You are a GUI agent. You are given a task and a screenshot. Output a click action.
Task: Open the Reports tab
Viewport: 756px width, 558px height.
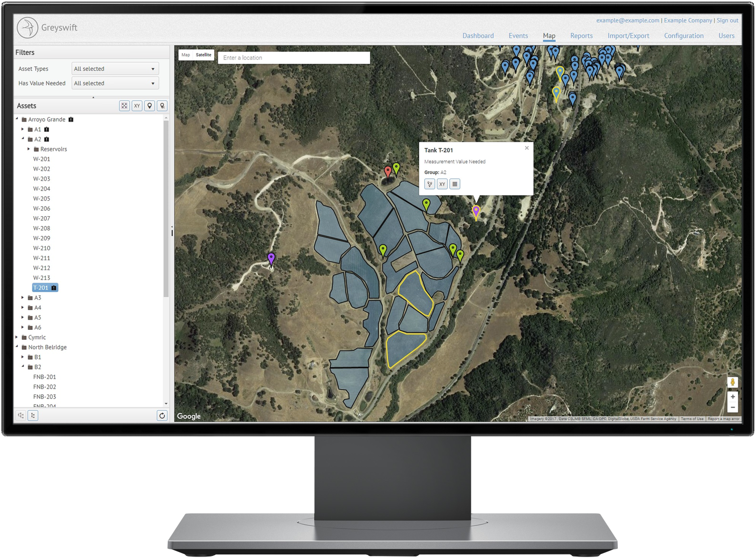coord(582,36)
